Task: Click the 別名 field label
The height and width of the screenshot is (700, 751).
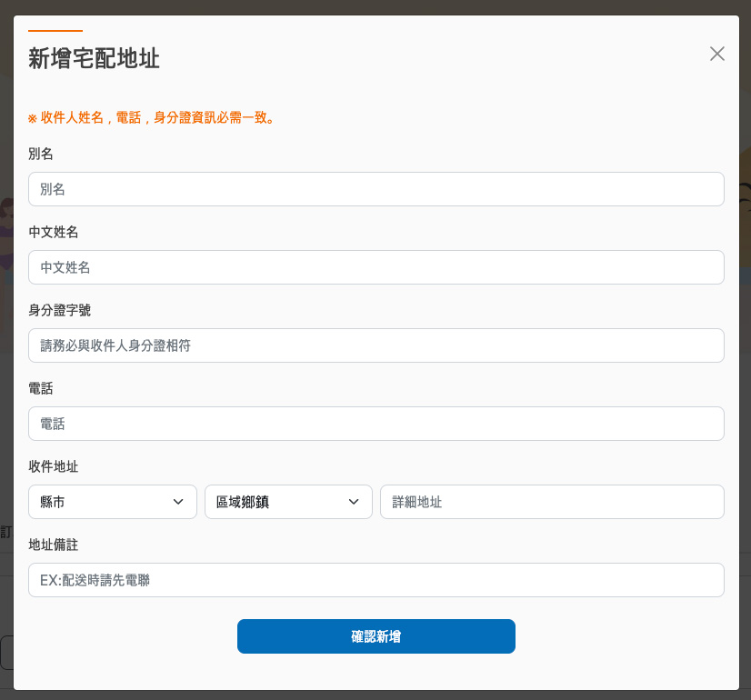Action: click(41, 154)
